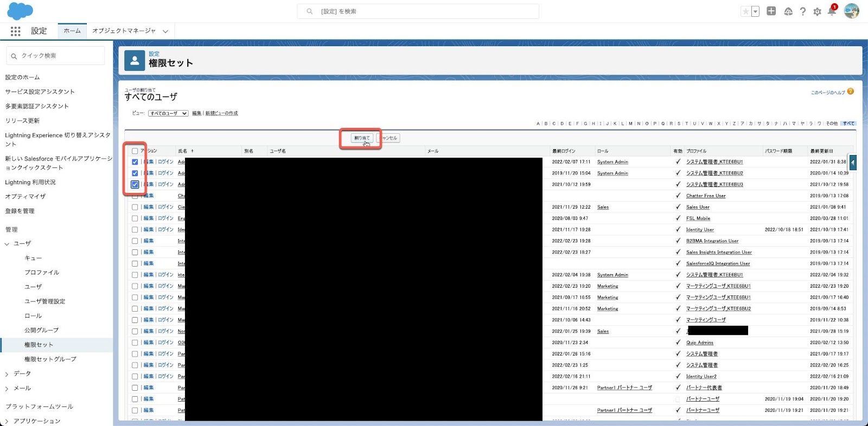Check the Sales User row checkbox
This screenshot has width=868, height=426.
click(135, 207)
